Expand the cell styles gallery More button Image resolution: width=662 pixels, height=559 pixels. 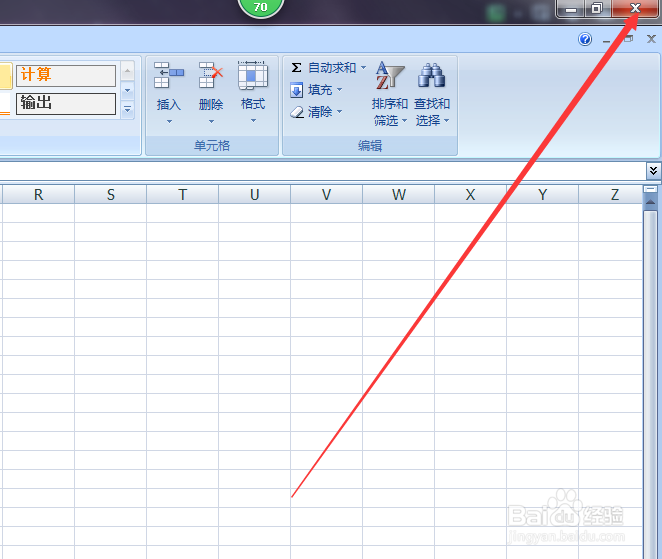(x=128, y=110)
